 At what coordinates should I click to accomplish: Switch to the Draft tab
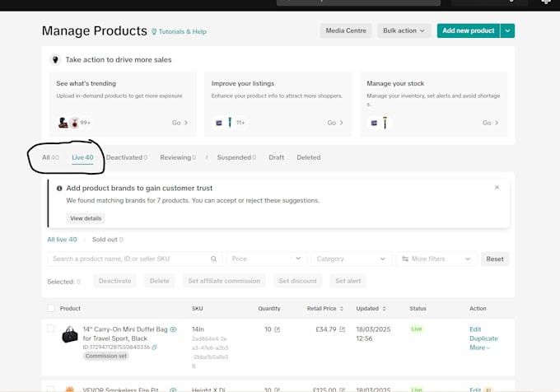click(277, 157)
